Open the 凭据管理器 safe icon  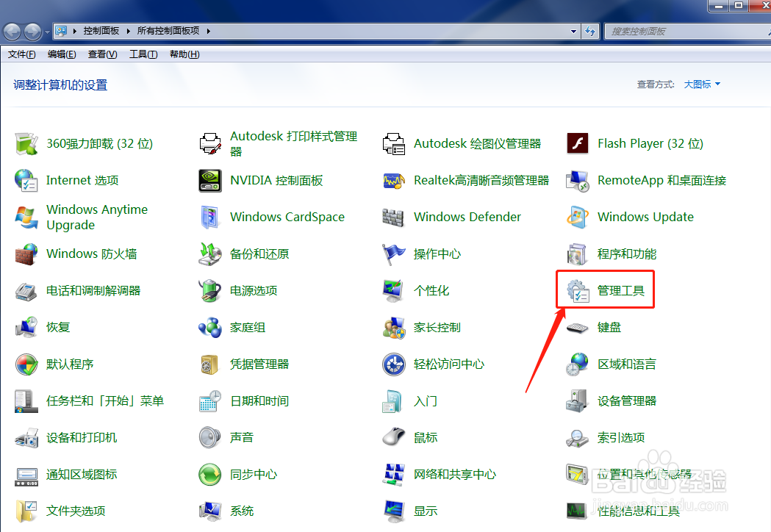click(x=210, y=364)
